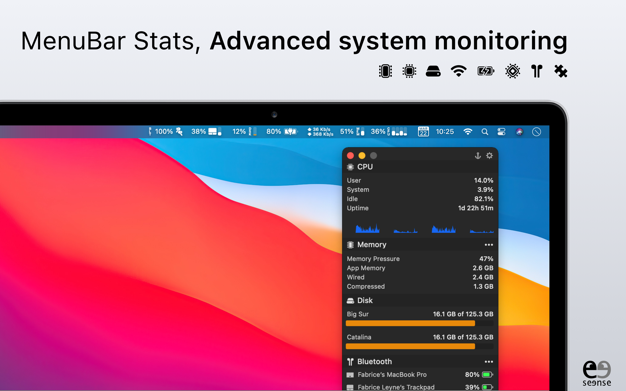Viewport: 626px width, 391px height.
Task: Click the AirPods Bluetooth icon under headline
Action: [x=537, y=71]
